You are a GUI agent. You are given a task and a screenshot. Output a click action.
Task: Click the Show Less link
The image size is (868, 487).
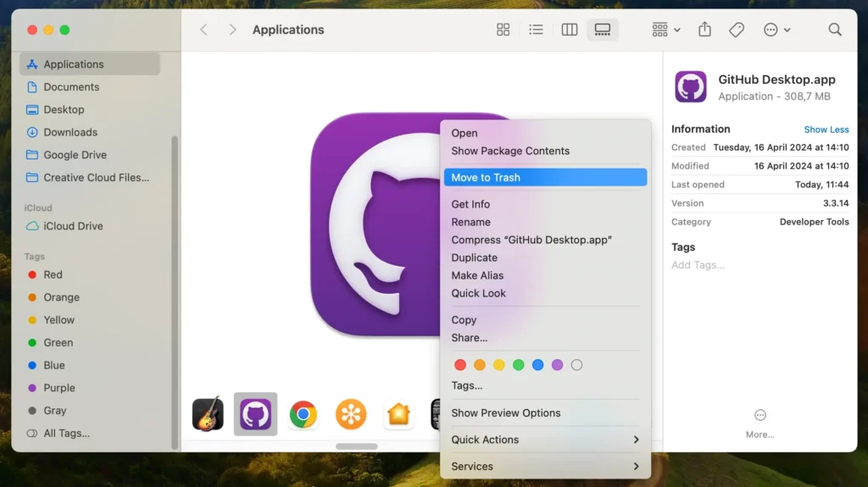(826, 130)
